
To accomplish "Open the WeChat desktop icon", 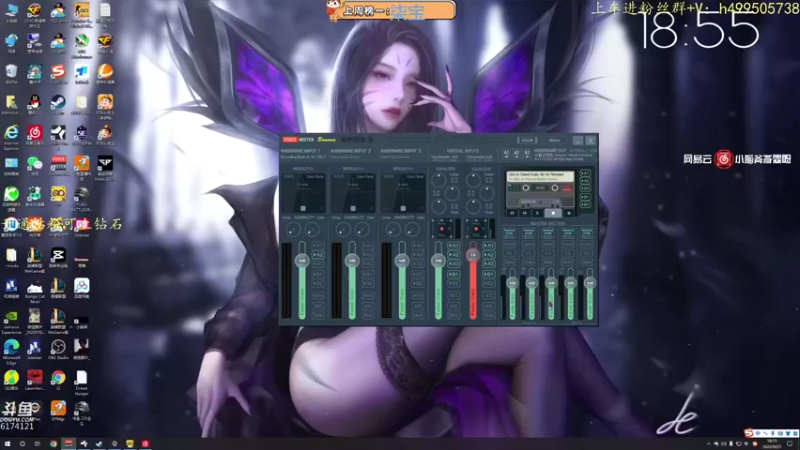I will (35, 164).
